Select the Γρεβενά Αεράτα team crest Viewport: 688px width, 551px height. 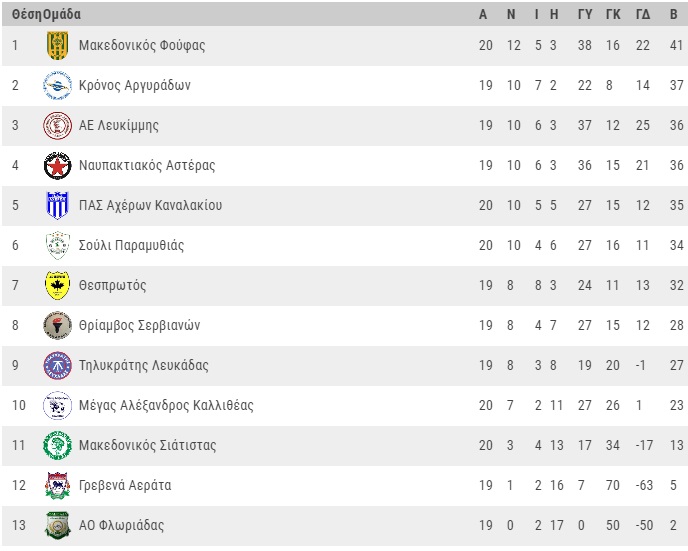[x=57, y=485]
